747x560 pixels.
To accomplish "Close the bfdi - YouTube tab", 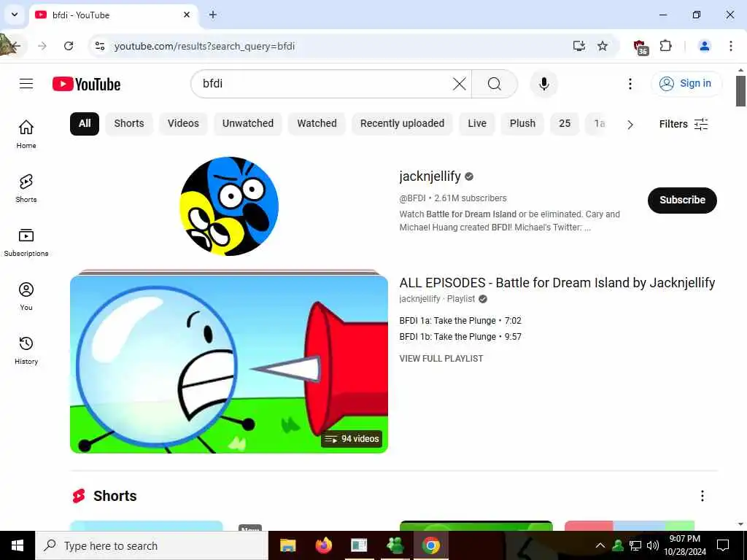I will coord(187,15).
